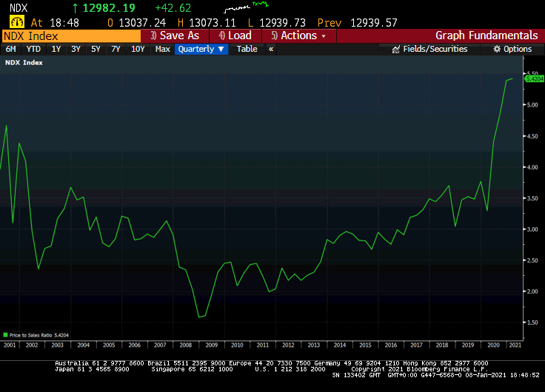Click the 1.50 y-axis value
Screen dimensions: 545x392
pos(532,322)
